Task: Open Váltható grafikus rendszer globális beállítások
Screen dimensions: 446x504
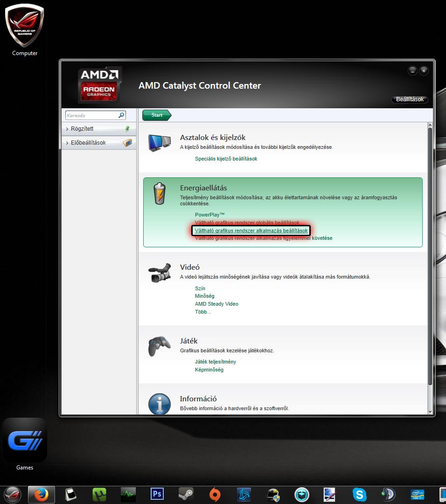Action: (247, 223)
